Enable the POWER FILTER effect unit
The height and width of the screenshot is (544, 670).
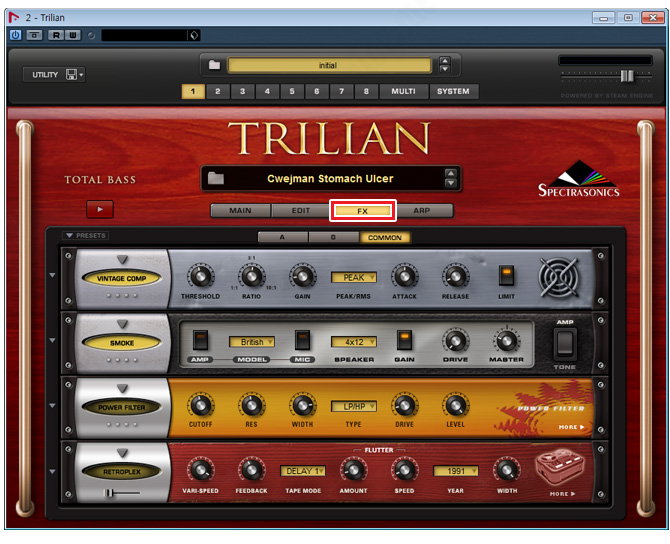click(121, 407)
